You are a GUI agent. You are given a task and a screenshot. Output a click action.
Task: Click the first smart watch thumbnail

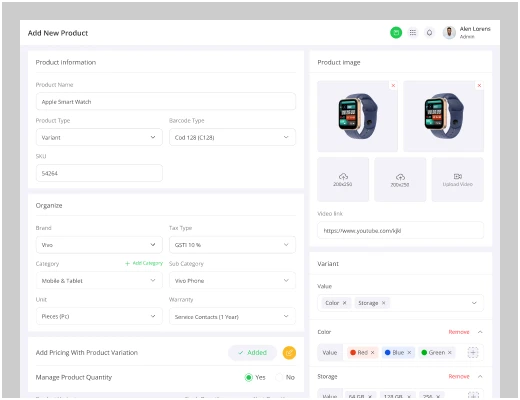357,116
